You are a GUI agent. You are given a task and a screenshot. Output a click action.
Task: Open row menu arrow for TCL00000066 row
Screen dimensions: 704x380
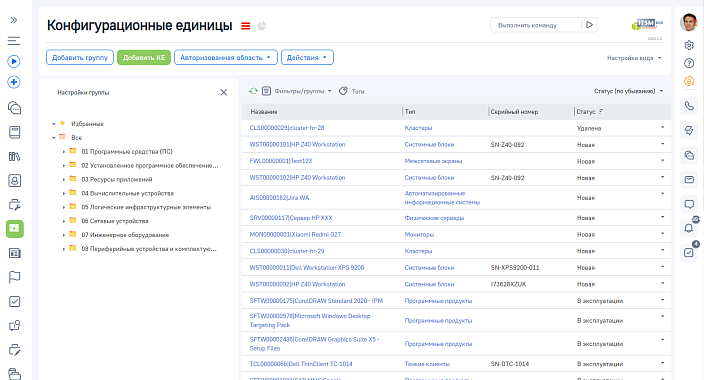(662, 363)
